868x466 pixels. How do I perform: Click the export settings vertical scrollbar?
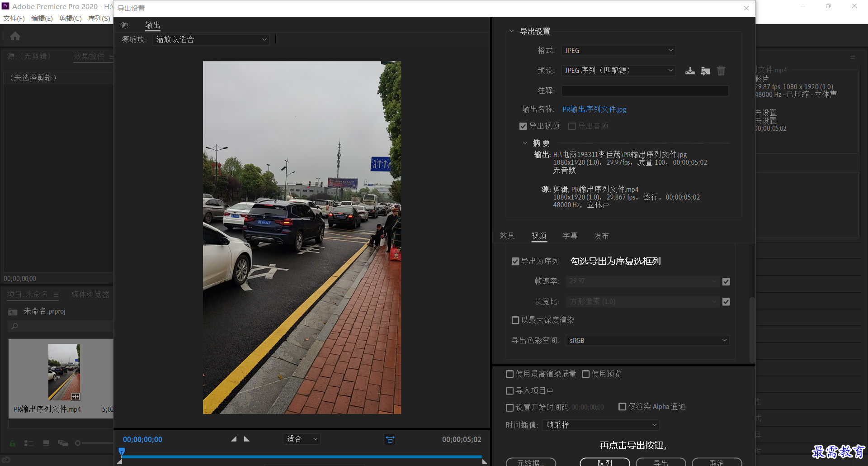pyautogui.click(x=752, y=329)
